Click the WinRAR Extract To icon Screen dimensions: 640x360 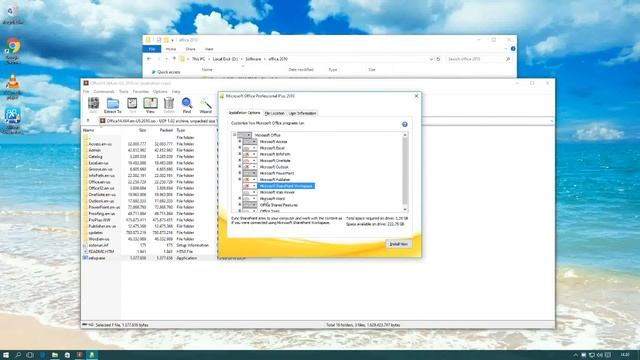[113, 105]
